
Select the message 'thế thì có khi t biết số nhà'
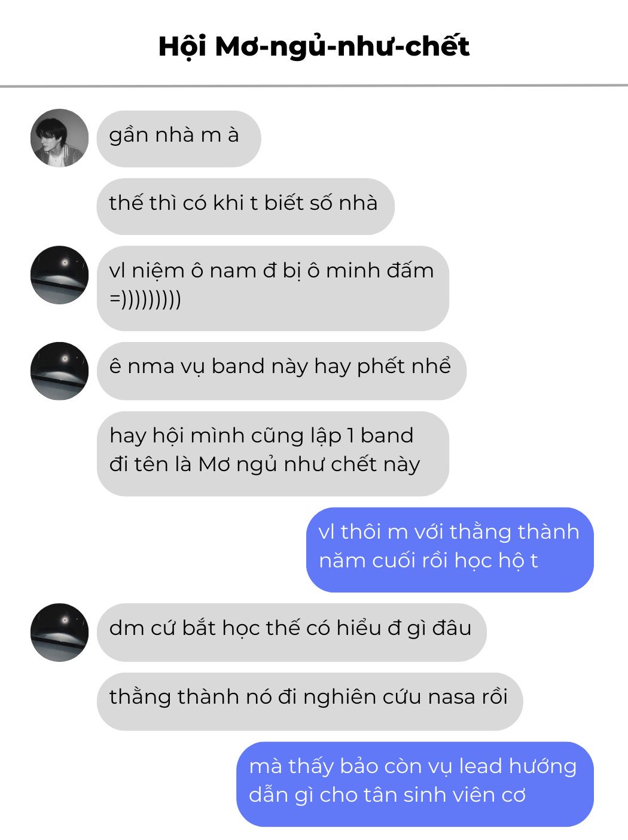point(245,207)
